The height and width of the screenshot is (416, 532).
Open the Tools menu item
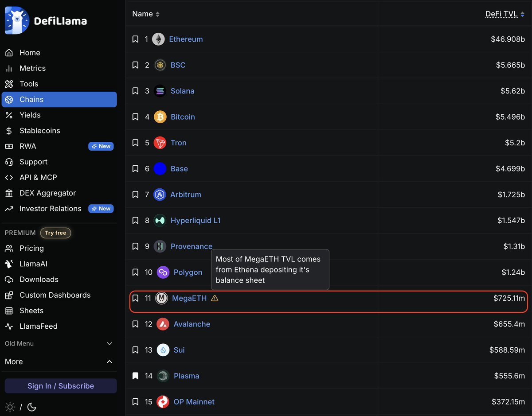coord(59,84)
